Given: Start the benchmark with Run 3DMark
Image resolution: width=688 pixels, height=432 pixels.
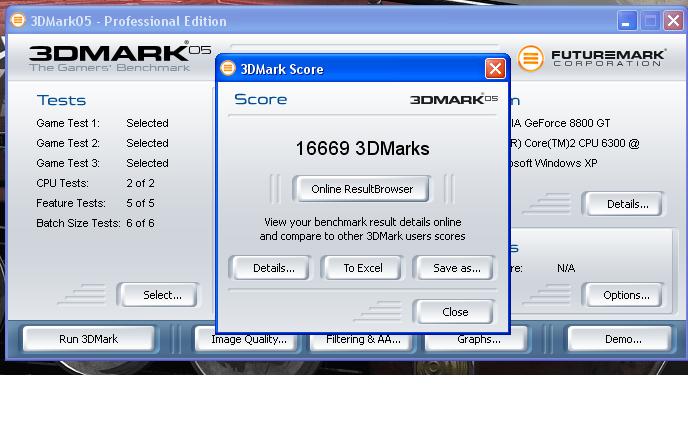Looking at the screenshot, I should [88, 339].
